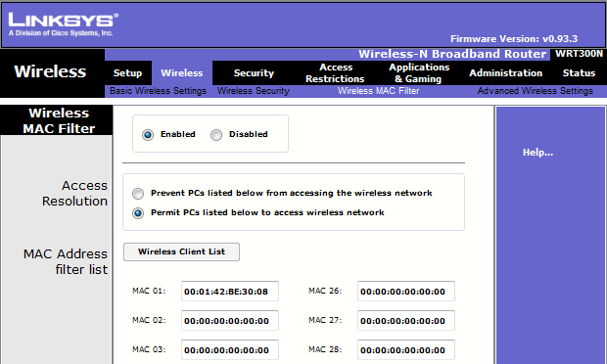Screen dimensions: 607x364
Task: Click the Wireless Client List button
Action: pyautogui.click(x=181, y=251)
